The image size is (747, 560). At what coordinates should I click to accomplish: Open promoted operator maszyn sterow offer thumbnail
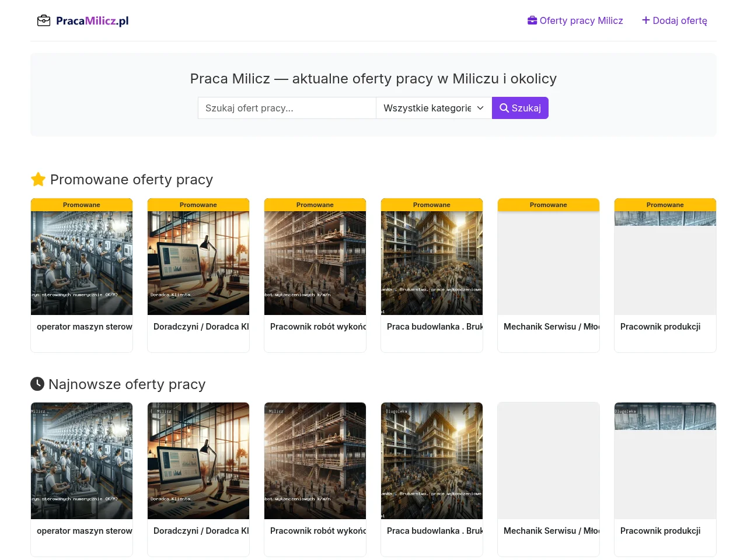pos(82,263)
